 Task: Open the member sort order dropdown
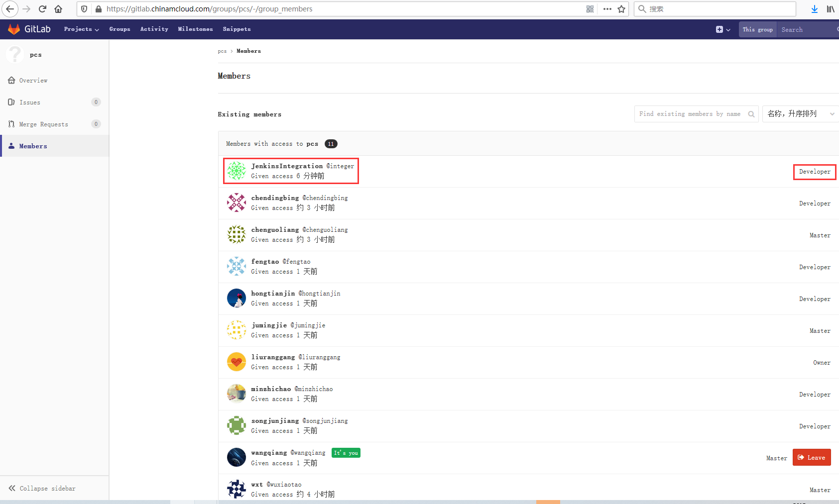[x=800, y=114]
